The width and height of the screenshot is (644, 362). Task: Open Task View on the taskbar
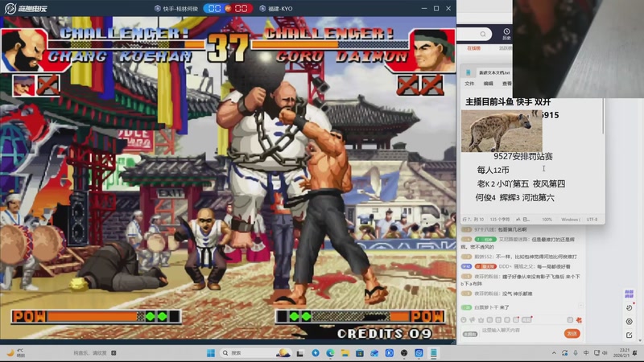point(300,353)
